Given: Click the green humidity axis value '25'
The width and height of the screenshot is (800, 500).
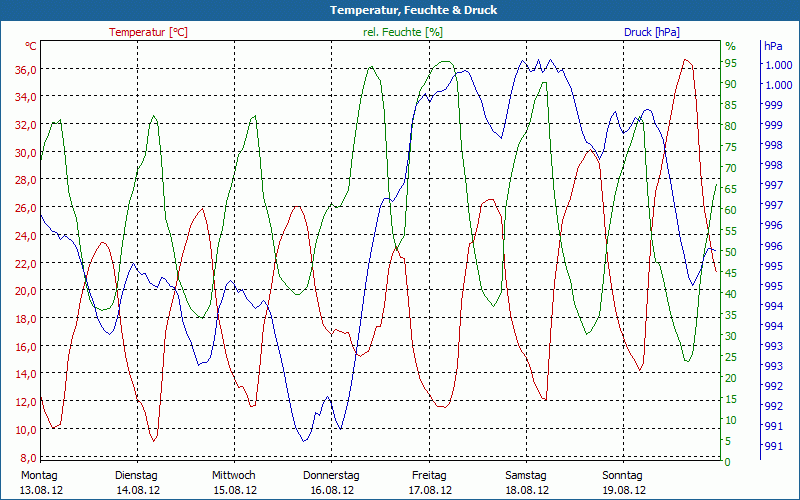Looking at the screenshot, I should coord(731,357).
